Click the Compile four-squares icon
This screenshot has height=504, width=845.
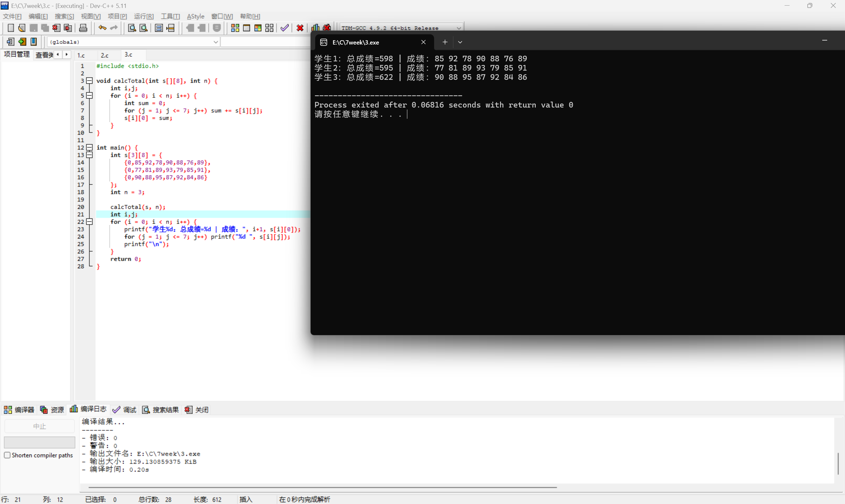point(235,28)
